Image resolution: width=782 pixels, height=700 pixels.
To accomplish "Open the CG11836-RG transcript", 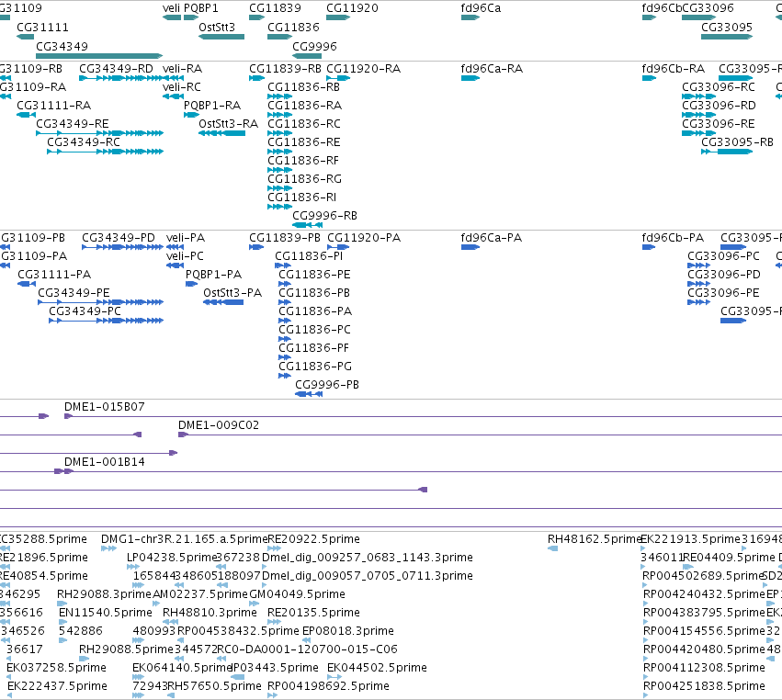I will [x=305, y=179].
